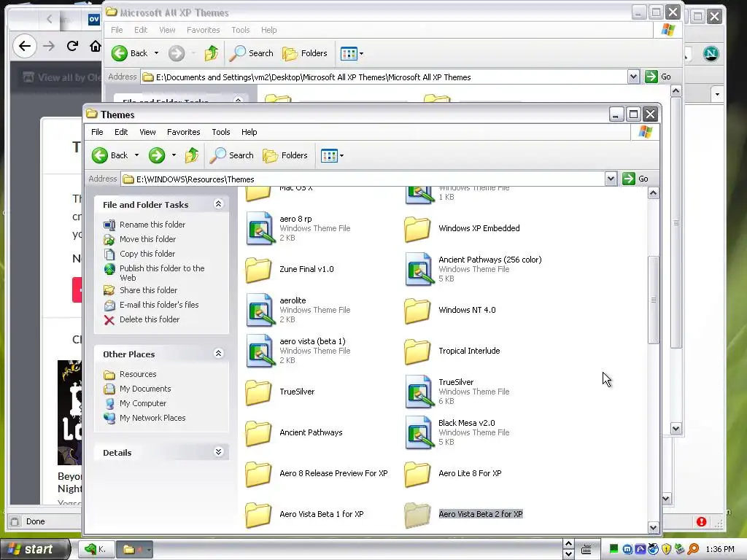Select Ancient Pathways folder icon

[259, 433]
